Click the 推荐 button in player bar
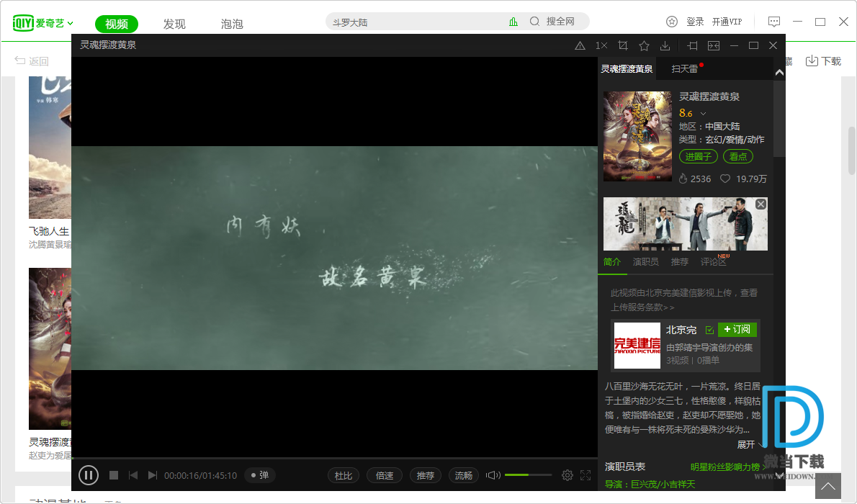The image size is (857, 504). tap(425, 476)
